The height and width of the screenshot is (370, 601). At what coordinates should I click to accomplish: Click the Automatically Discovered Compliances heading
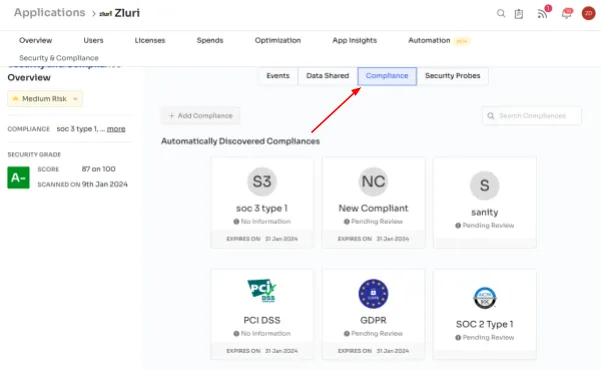(240, 141)
